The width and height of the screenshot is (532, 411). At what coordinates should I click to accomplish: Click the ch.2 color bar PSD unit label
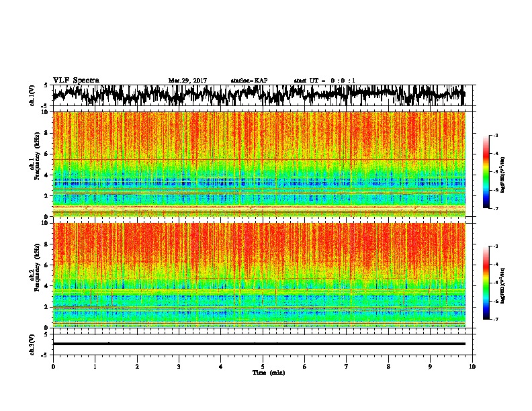pos(503,285)
